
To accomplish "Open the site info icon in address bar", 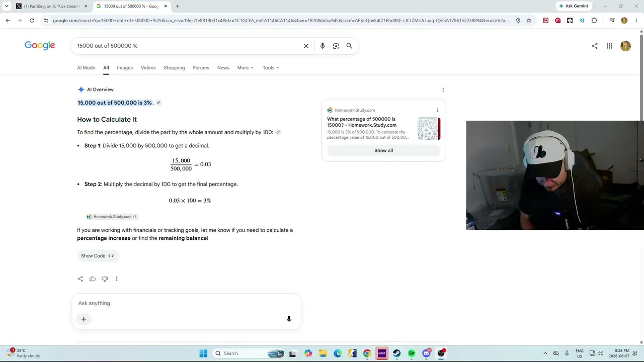I will click(x=46, y=21).
